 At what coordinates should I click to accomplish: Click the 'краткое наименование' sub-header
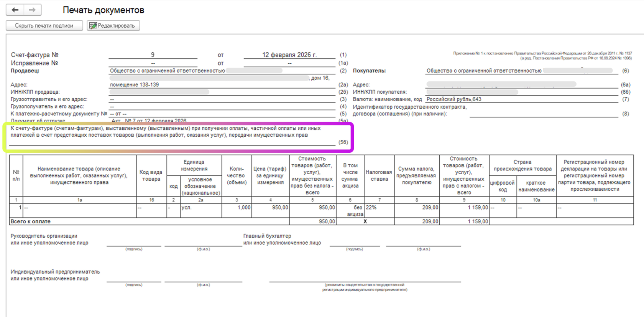pyautogui.click(x=536, y=186)
